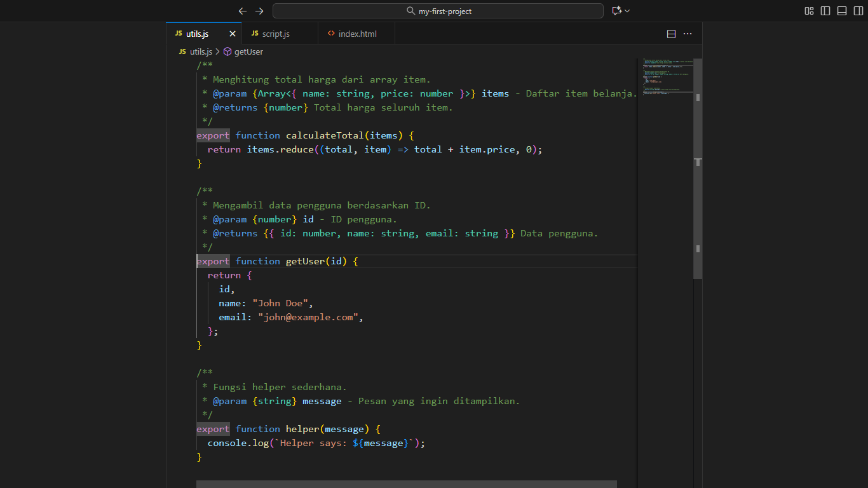Open the my-first-project command center search
Viewport: 868px width, 488px height.
[438, 10]
